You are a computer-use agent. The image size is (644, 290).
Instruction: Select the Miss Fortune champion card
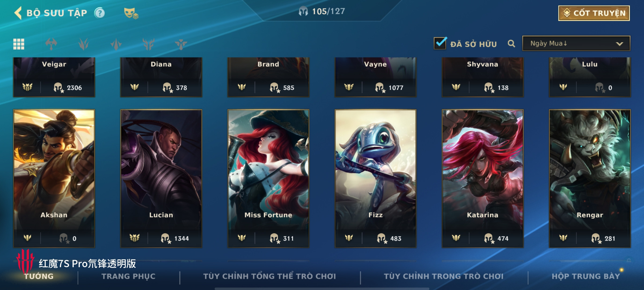[x=268, y=178]
